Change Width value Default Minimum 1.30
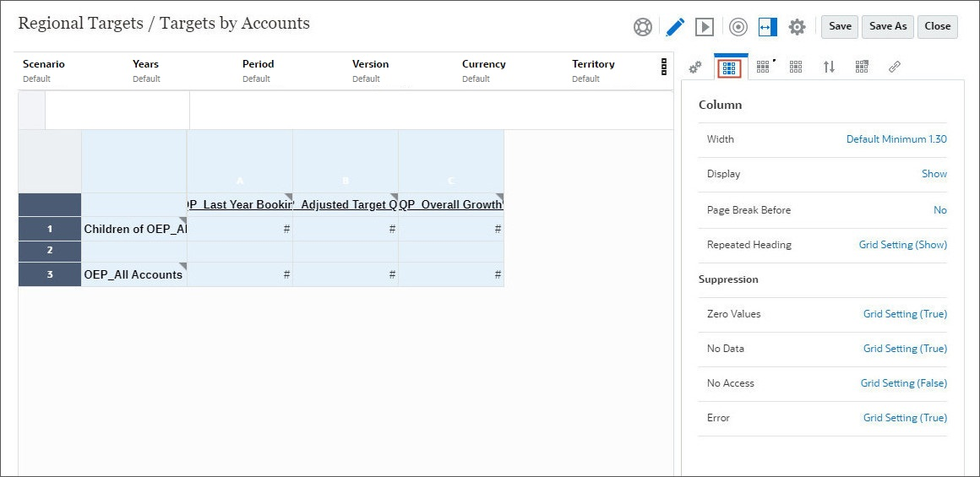This screenshot has height=477, width=980. tap(896, 139)
